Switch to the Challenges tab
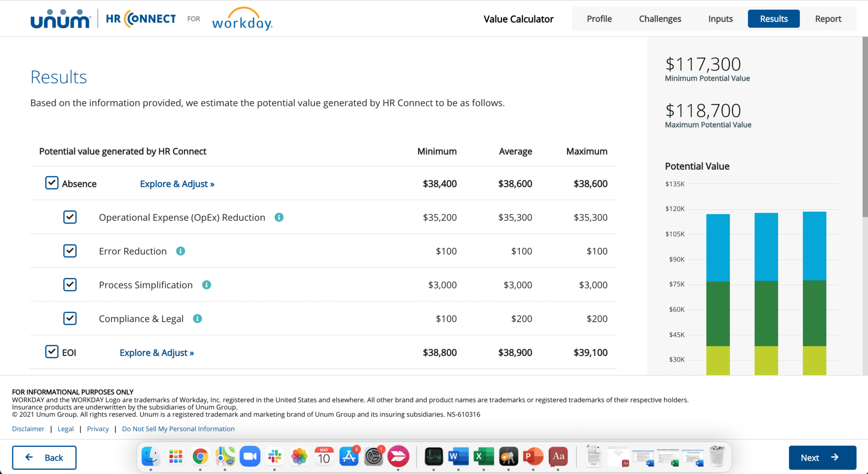This screenshot has width=868, height=474. [x=660, y=19]
